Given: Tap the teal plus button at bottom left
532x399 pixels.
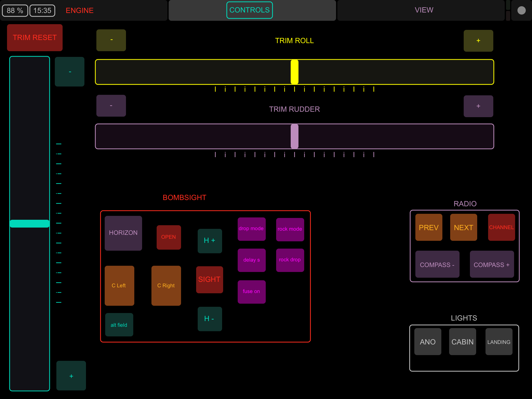Looking at the screenshot, I should tap(71, 376).
